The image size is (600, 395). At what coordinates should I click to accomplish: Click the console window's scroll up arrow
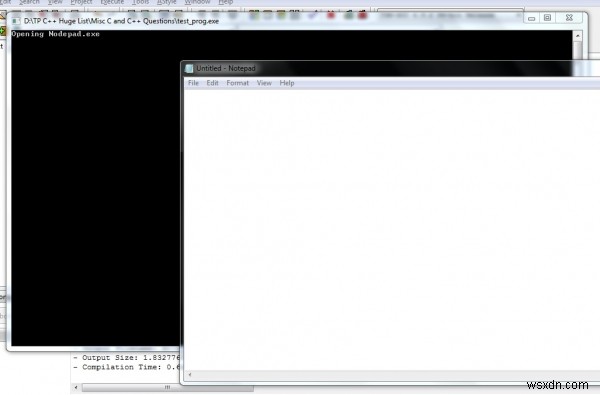click(x=577, y=36)
